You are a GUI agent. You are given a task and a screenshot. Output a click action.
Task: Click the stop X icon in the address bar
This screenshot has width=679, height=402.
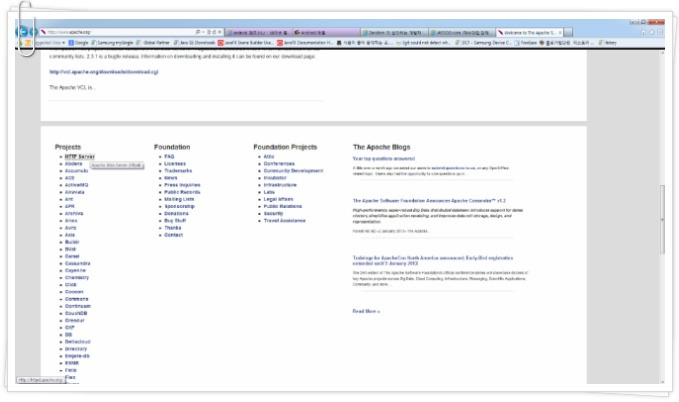point(220,32)
